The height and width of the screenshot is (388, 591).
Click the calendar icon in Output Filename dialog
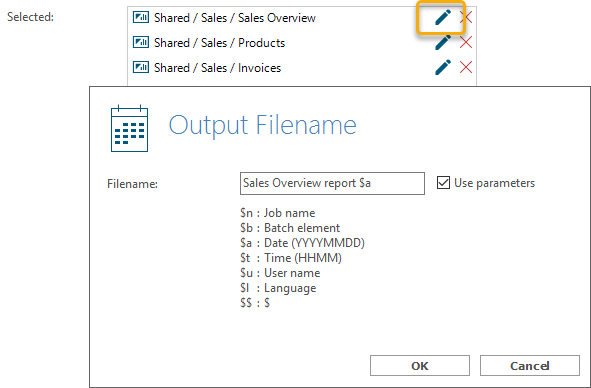click(129, 128)
